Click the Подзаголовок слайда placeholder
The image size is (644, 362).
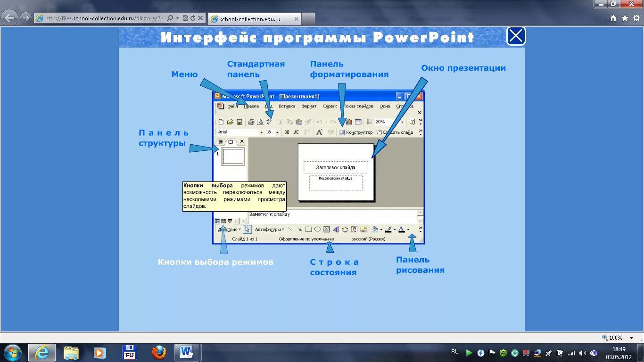336,183
